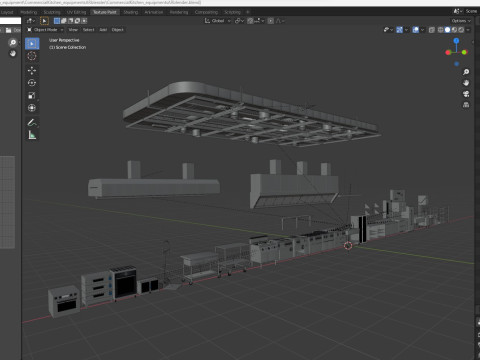Switch to the Rendering workspace tab
This screenshot has width=480, height=360.
click(179, 12)
